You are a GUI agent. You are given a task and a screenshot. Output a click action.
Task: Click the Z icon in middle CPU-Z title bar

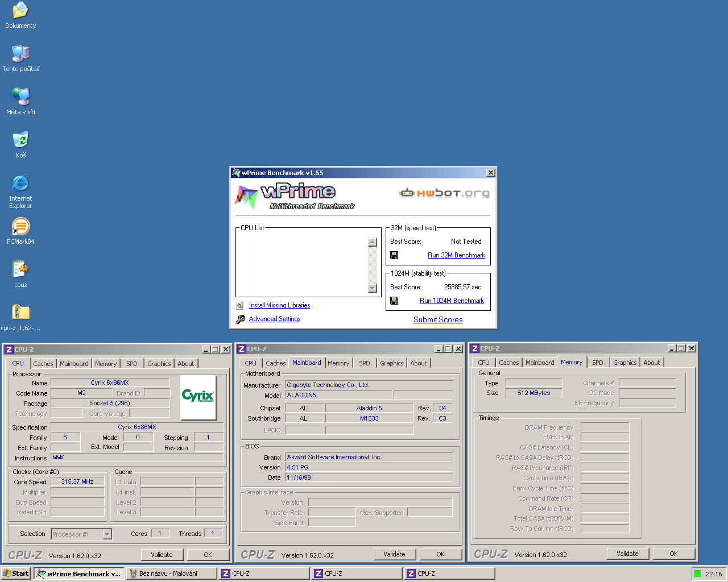pos(242,349)
